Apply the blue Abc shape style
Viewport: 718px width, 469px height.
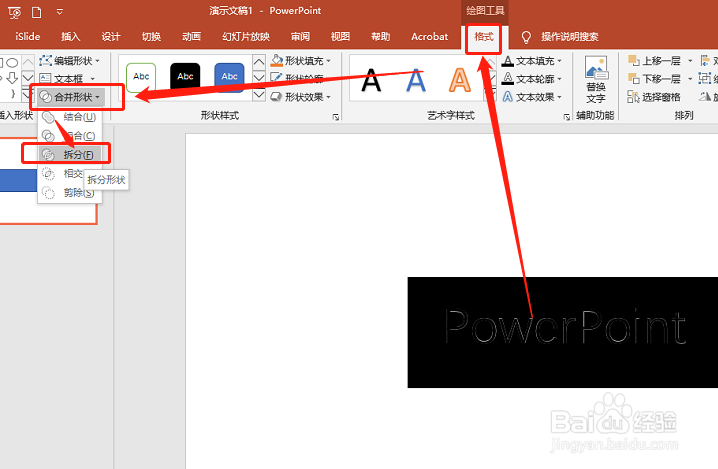point(229,76)
